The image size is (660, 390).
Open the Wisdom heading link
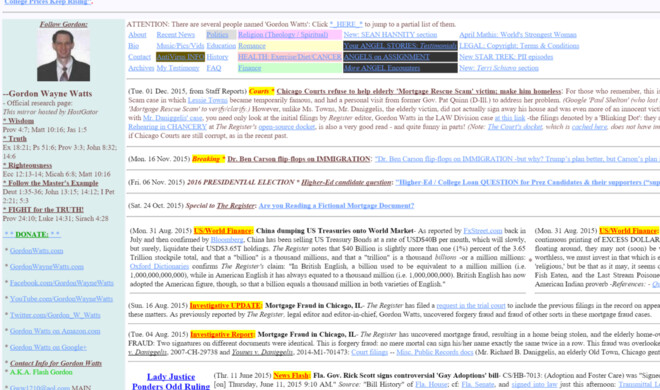pyautogui.click(x=19, y=121)
